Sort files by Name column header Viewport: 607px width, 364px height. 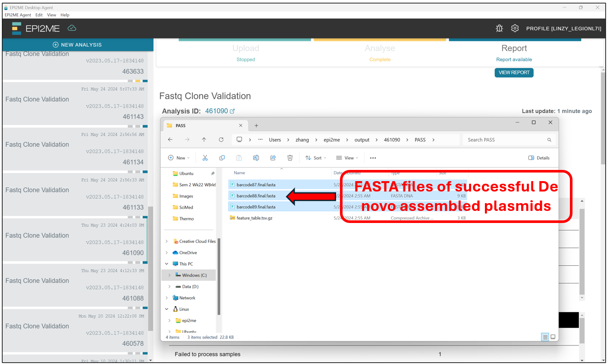(239, 173)
